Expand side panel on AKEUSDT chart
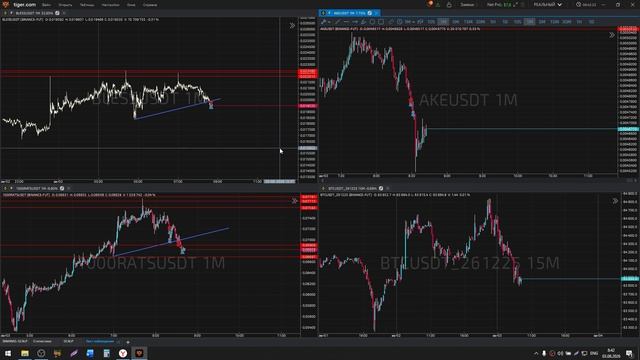This screenshot has width=640, height=360. click(x=612, y=35)
